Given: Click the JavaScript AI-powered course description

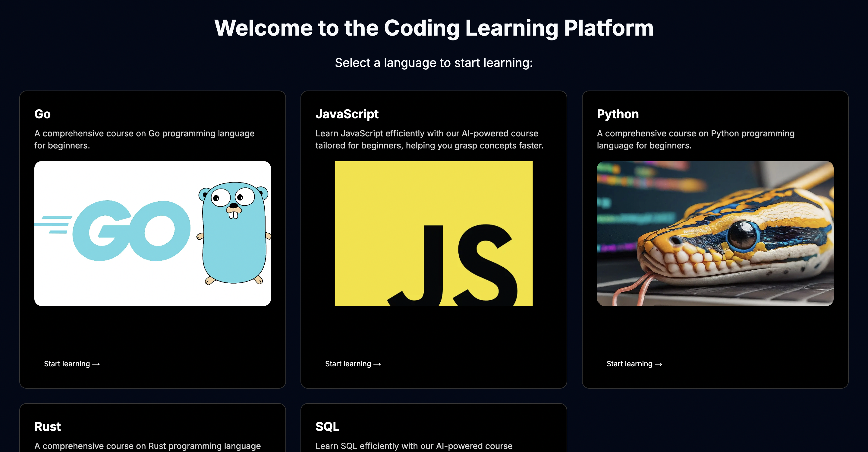Looking at the screenshot, I should [x=429, y=139].
